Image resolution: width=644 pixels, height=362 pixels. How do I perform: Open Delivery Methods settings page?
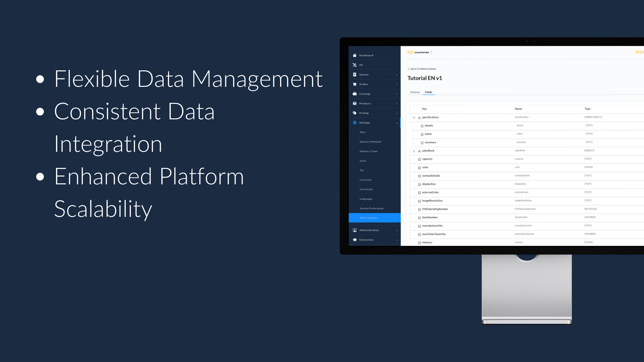370,142
